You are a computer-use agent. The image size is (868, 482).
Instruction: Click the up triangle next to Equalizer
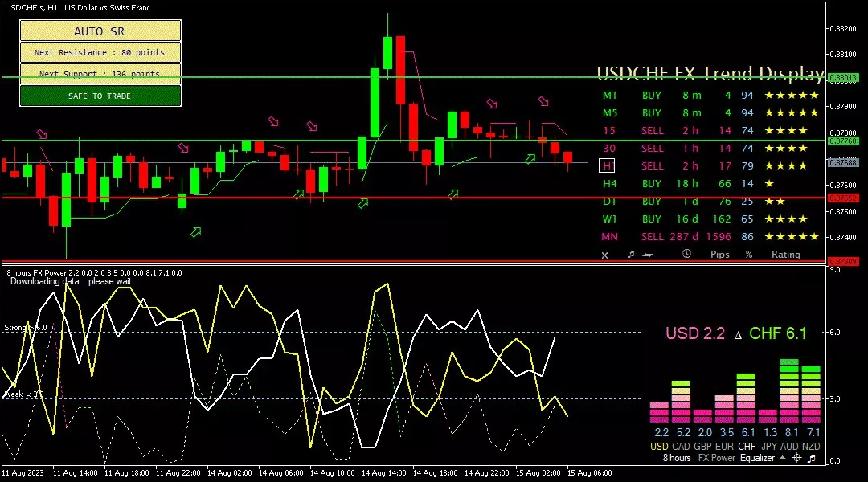pyautogui.click(x=782, y=458)
